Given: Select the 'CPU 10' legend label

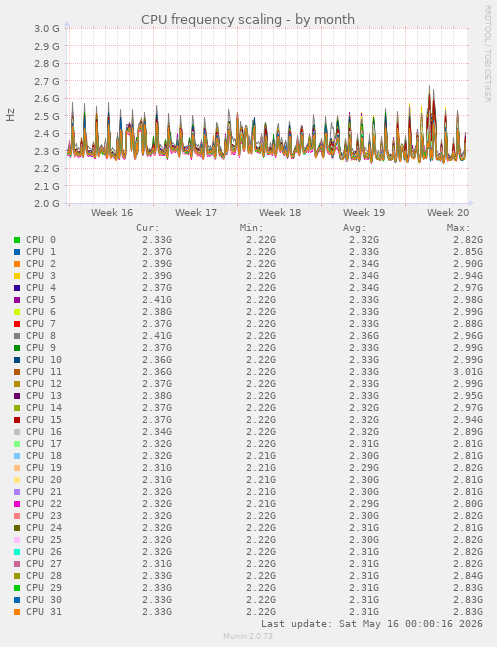Looking at the screenshot, I should 44,360.
